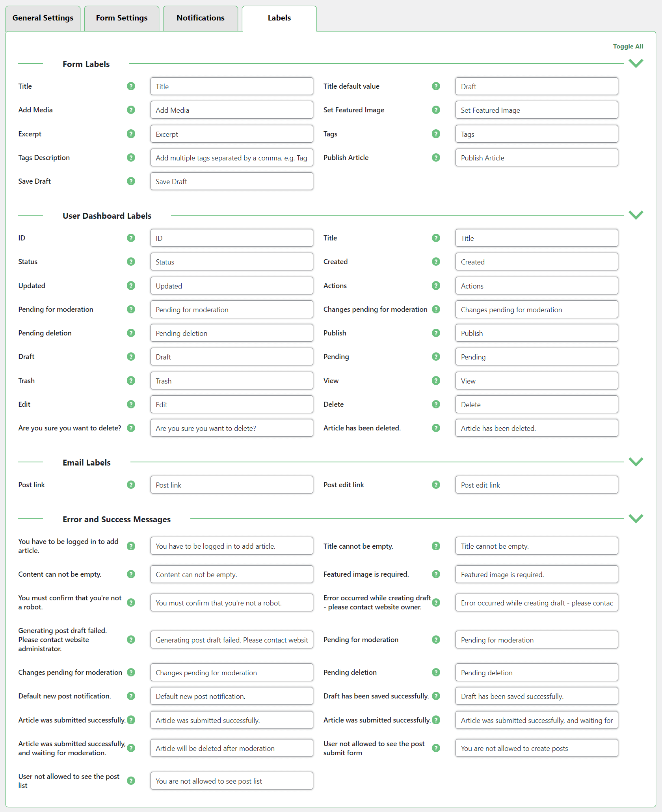Click help icon for Post edit link
Screen dimensions: 662x812
(x=436, y=485)
